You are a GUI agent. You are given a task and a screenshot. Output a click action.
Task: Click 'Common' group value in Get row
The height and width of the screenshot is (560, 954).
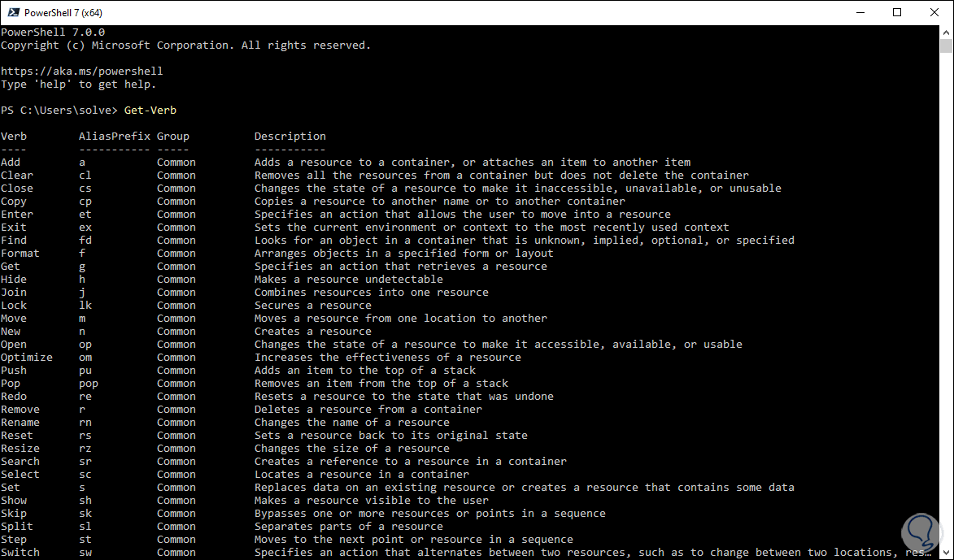tap(176, 267)
